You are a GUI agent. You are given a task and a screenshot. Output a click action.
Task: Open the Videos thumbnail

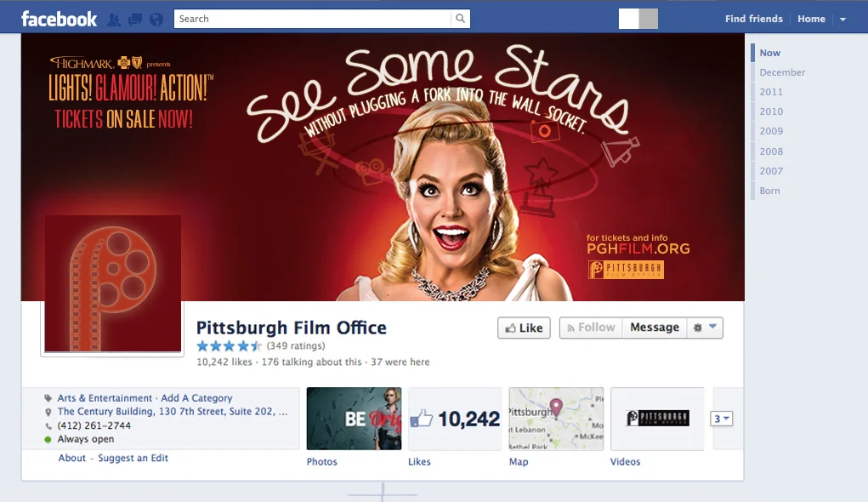pyautogui.click(x=658, y=419)
